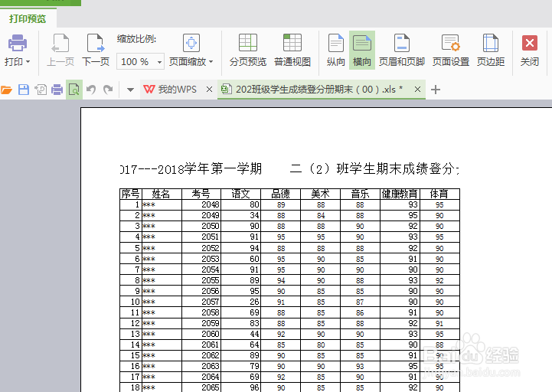Add a new document tab with plus
Image resolution: width=552 pixels, height=392 pixels.
pos(436,90)
